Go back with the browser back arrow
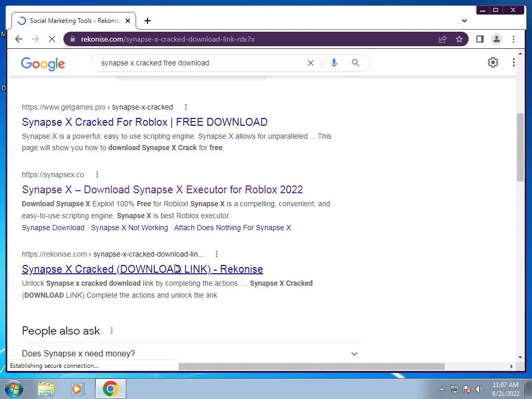 coord(19,39)
